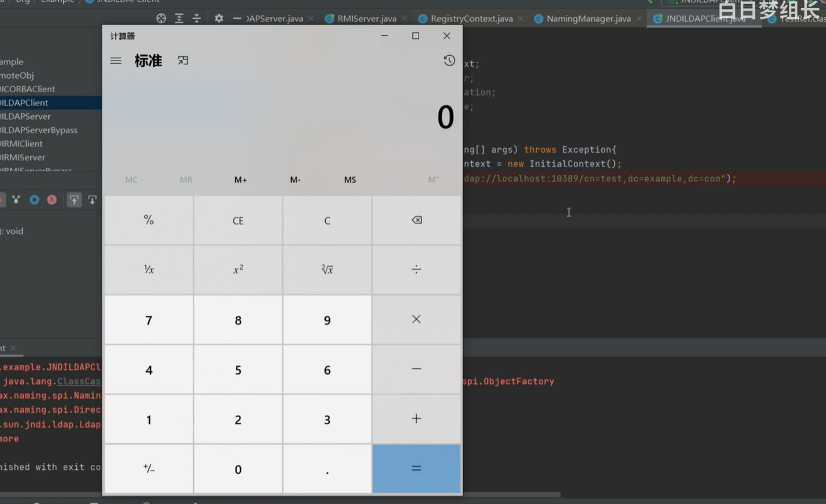Screen dimensions: 826x504
Task: Open calculator history panel icon
Action: (450, 61)
